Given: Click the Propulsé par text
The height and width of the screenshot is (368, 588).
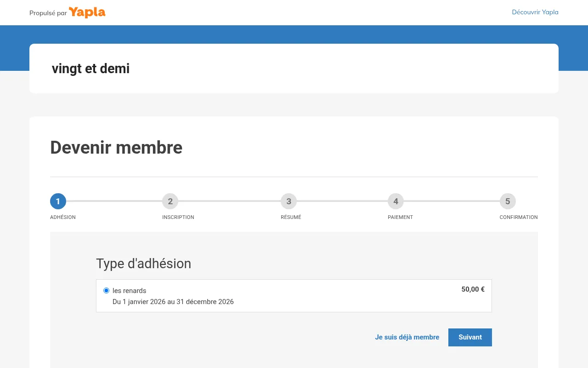Looking at the screenshot, I should (x=48, y=13).
